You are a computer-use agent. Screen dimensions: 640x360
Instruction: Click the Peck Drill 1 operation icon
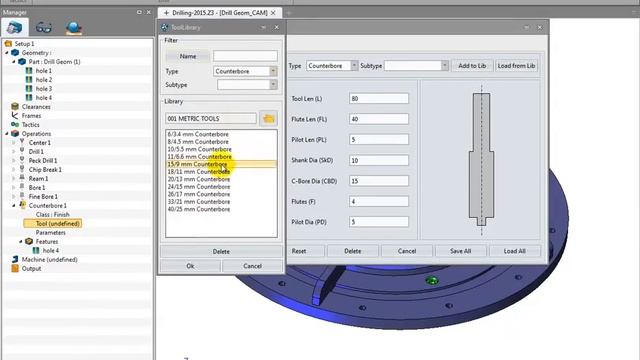tap(22, 160)
